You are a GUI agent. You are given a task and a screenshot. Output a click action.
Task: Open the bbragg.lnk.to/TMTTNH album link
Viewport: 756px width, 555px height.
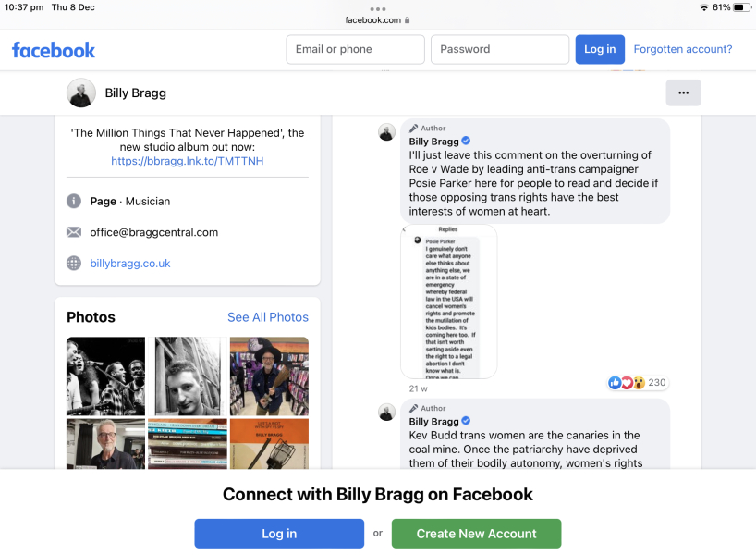pyautogui.click(x=187, y=161)
